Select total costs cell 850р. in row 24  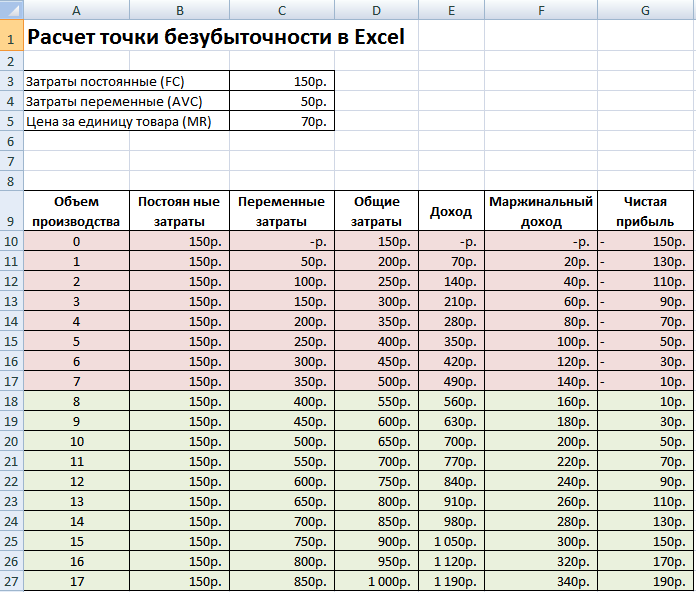coord(376,521)
